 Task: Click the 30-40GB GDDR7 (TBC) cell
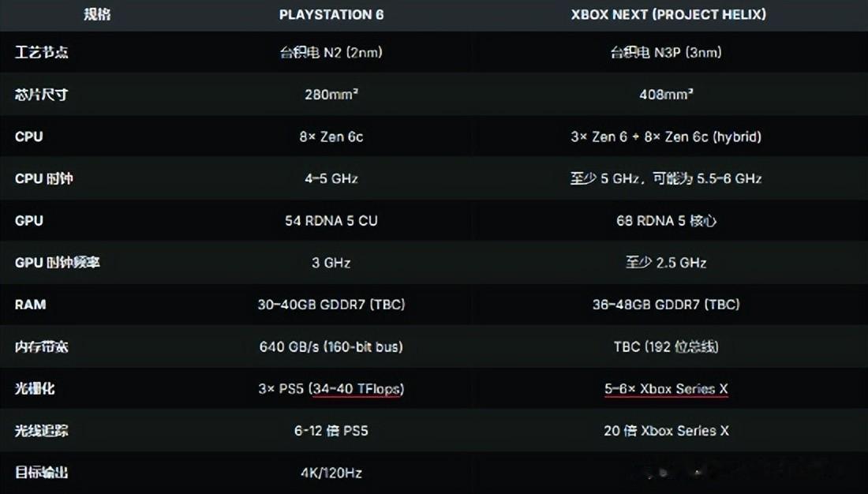[x=331, y=305]
